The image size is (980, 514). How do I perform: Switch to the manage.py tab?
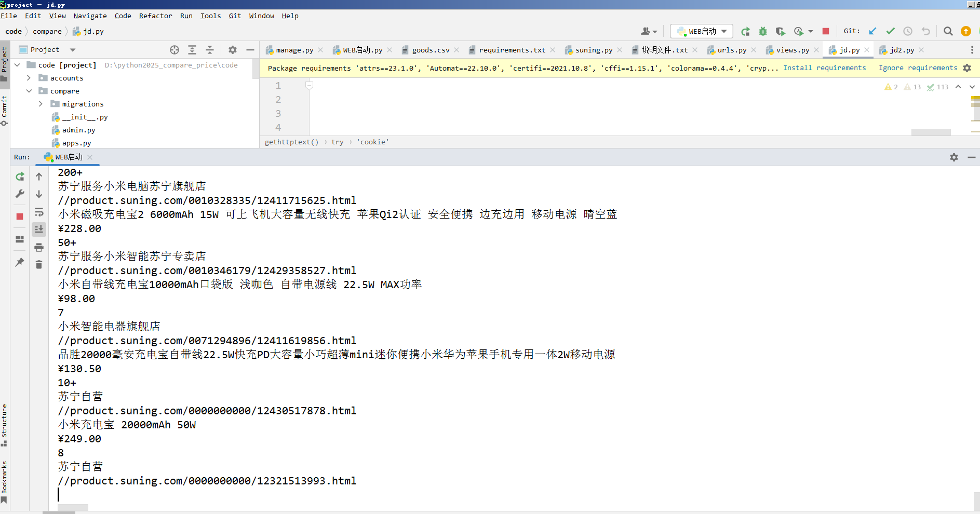(294, 50)
